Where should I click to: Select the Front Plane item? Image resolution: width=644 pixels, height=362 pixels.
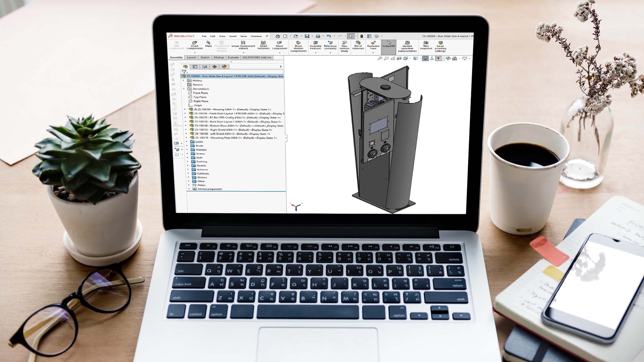[x=198, y=93]
